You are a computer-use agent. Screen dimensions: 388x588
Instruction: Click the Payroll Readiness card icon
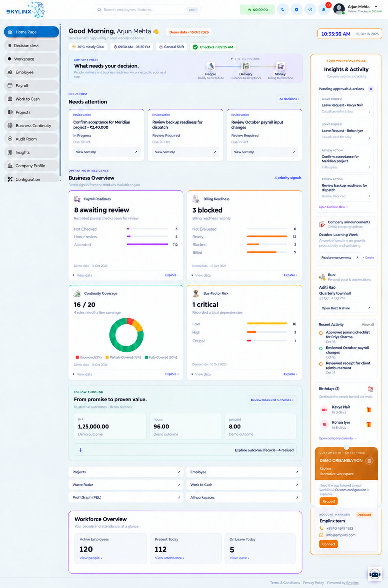[x=77, y=199]
